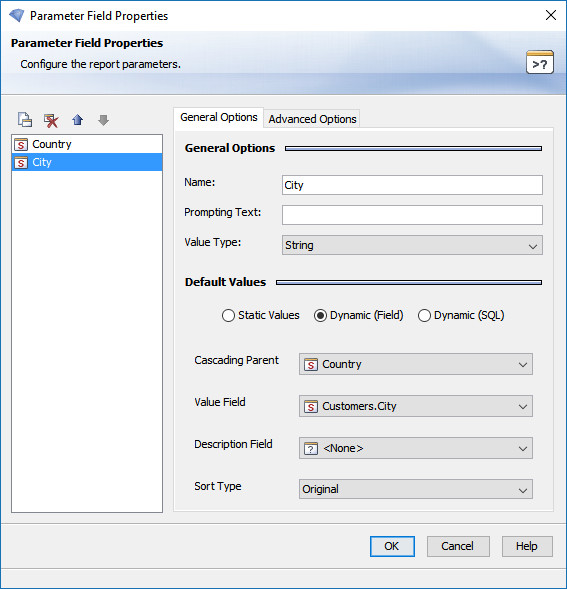Select the Dynamic (SQL) radio button
The width and height of the screenshot is (567, 589).
coord(424,316)
